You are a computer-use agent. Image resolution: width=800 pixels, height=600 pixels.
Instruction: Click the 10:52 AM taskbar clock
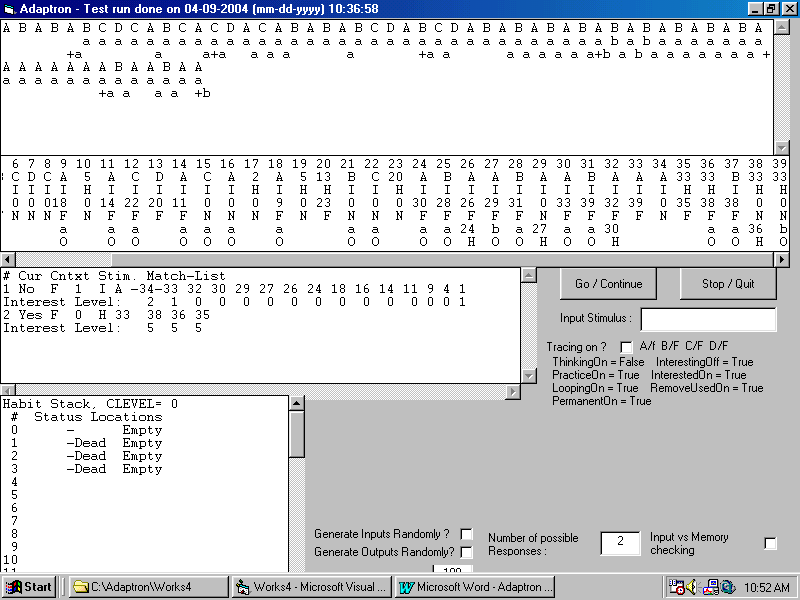(767, 587)
